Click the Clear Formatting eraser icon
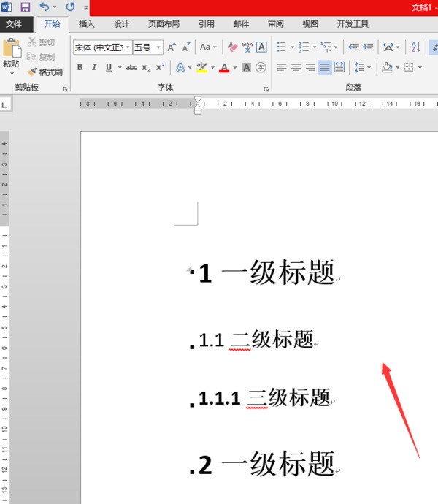Screen dimensions: 438x504 (x=233, y=47)
